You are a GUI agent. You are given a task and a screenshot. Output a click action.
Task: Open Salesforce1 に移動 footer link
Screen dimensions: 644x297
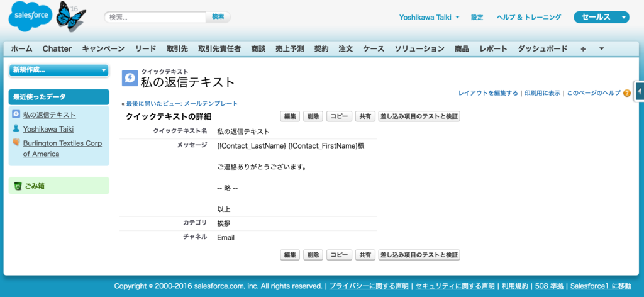coord(601,286)
